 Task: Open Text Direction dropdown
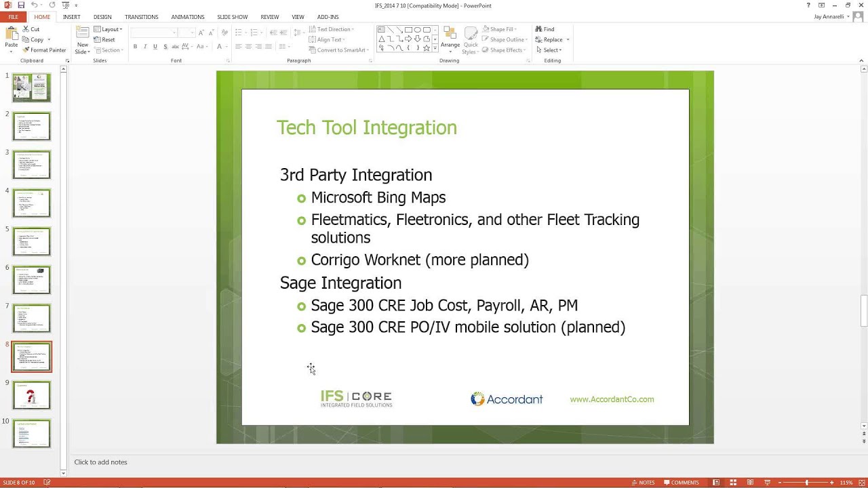tap(332, 29)
